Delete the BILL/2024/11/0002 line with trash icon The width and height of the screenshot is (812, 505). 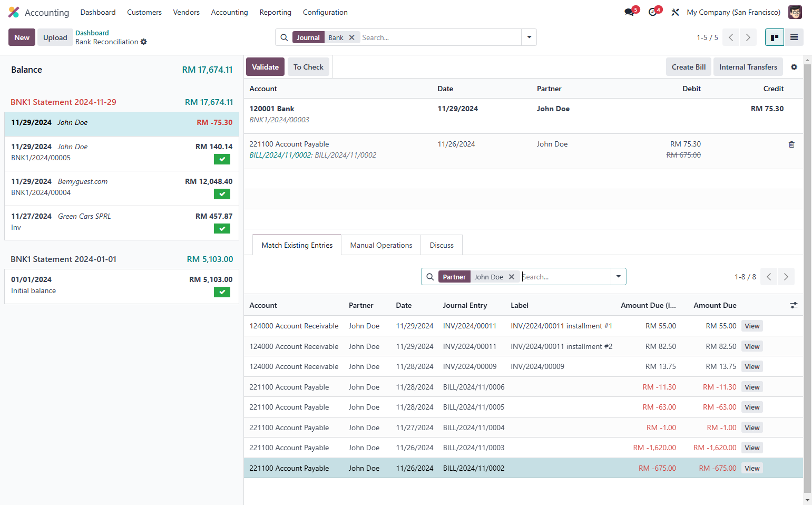(x=791, y=144)
